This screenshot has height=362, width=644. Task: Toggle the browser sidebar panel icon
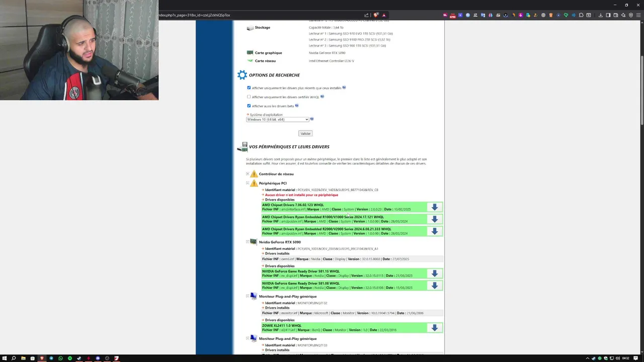click(608, 15)
